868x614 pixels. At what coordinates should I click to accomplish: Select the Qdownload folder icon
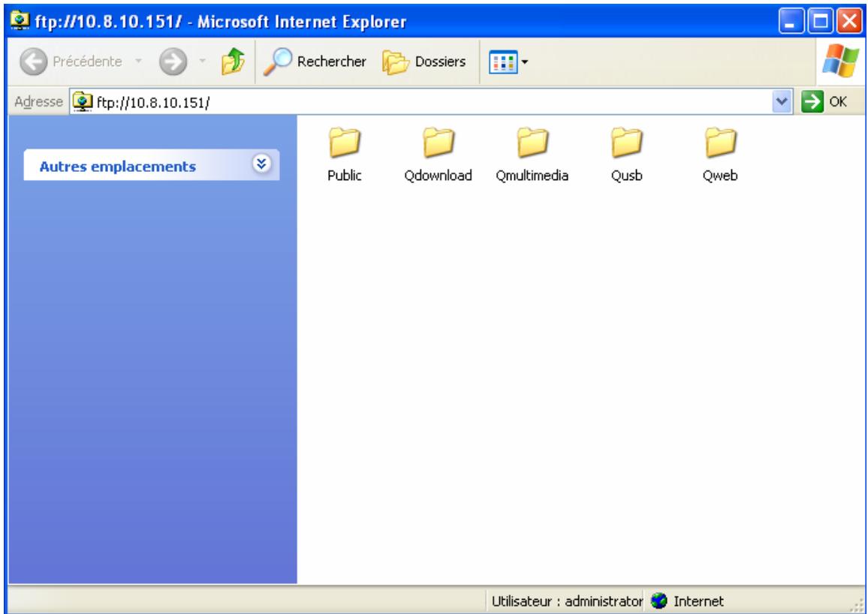[438, 142]
